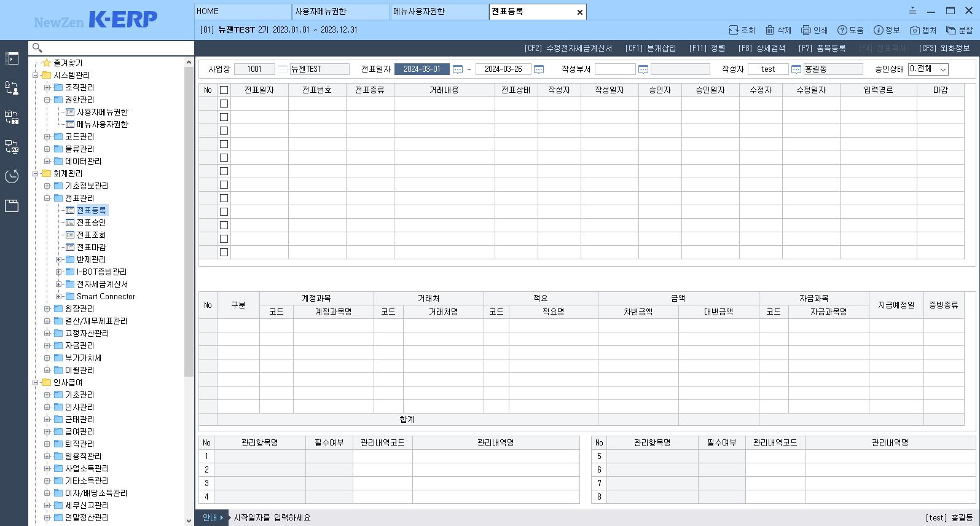Check the last row checkbox in voucher grid
Screen dimensions: 980x526
click(x=224, y=253)
